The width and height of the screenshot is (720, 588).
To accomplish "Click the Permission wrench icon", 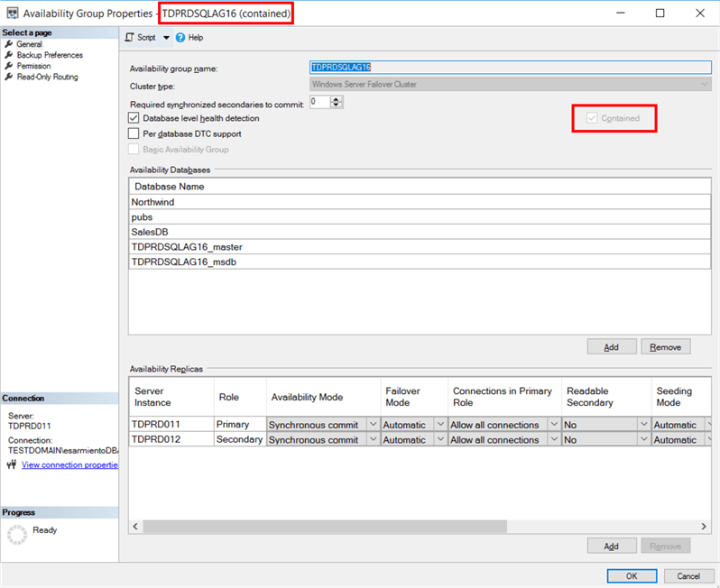I will (x=9, y=66).
